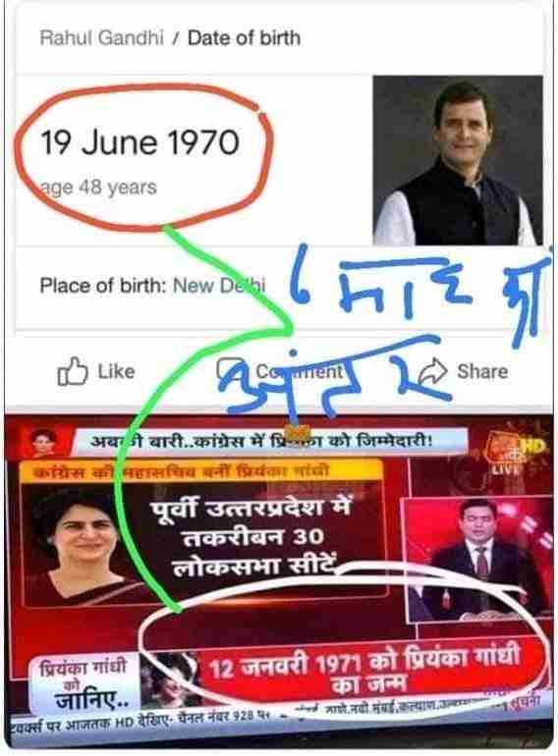Click the LIVE badge under channel logo
Screen dimensions: 558x756
(504, 469)
